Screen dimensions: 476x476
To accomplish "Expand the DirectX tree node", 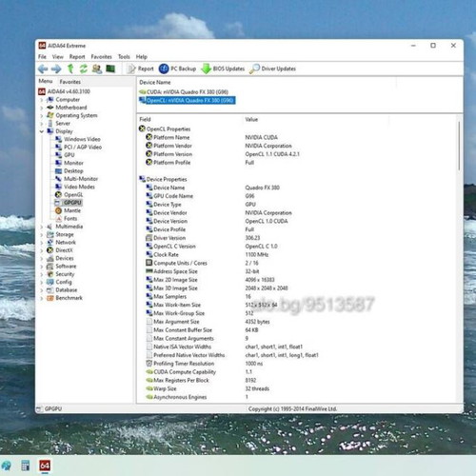I will tap(42, 250).
